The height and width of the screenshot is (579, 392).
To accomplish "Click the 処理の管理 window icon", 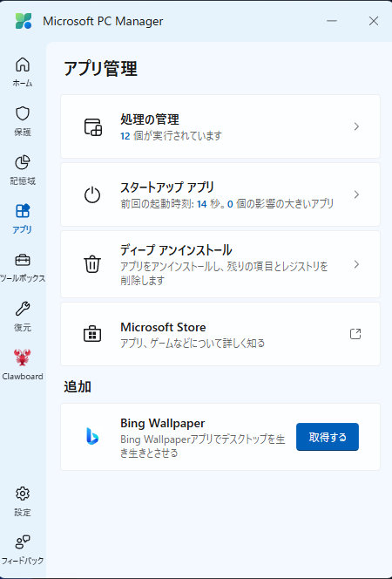I will [92, 126].
